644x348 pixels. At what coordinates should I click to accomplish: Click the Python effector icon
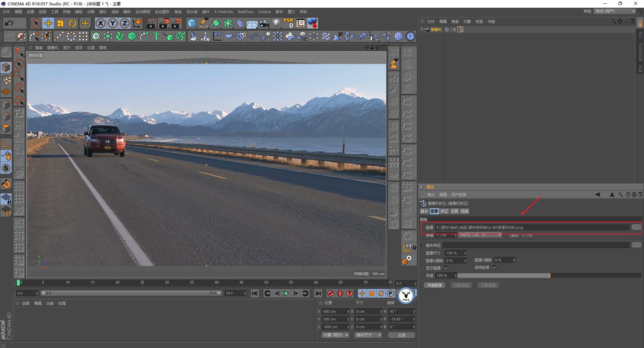click(x=290, y=36)
